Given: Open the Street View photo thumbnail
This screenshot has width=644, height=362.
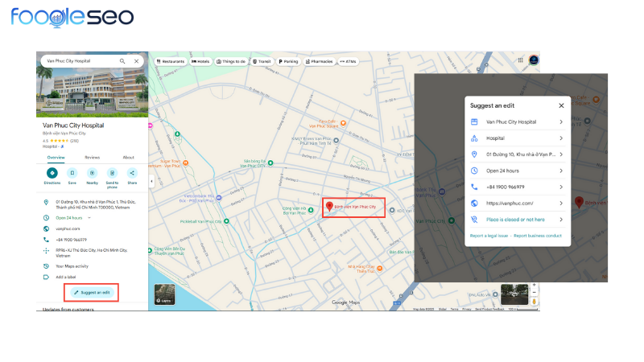Looking at the screenshot, I should pos(514,294).
